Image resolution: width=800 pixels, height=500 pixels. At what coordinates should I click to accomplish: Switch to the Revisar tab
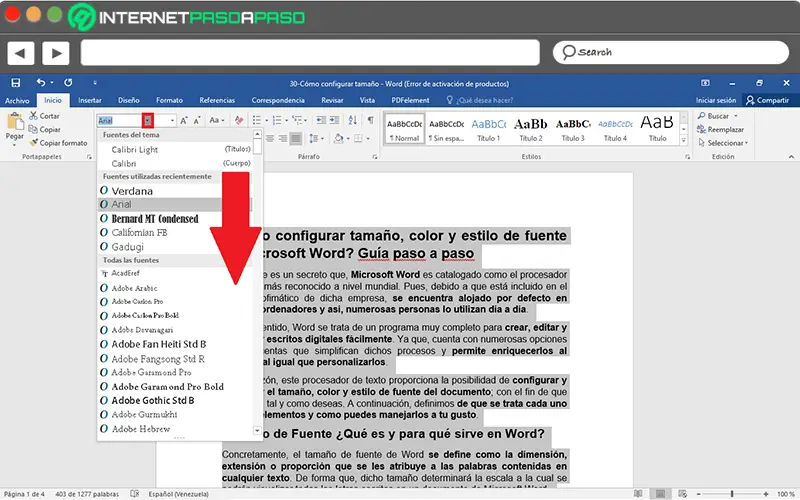(x=332, y=101)
